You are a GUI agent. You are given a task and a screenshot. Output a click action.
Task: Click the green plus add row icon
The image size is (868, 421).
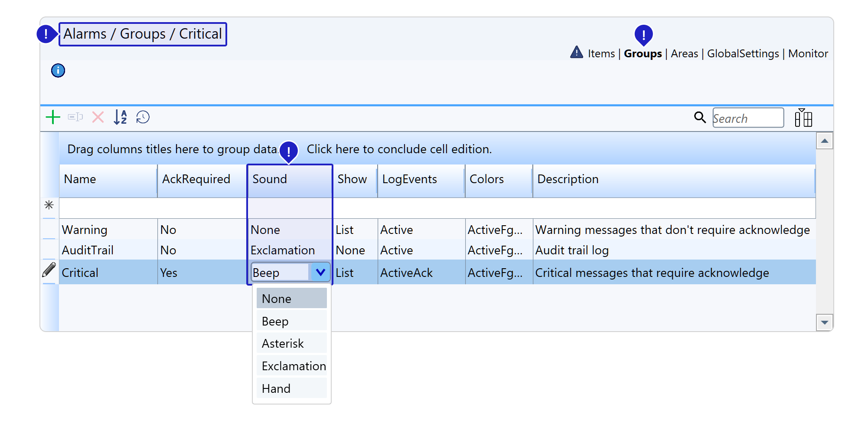(53, 117)
